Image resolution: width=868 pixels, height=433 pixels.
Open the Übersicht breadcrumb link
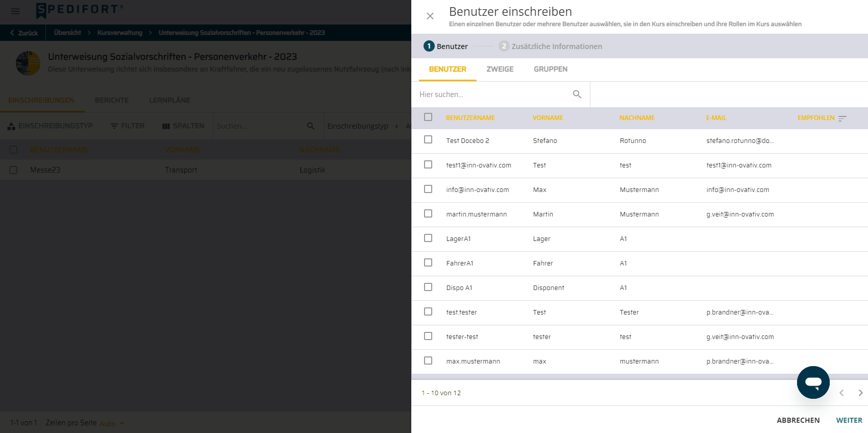[x=67, y=33]
